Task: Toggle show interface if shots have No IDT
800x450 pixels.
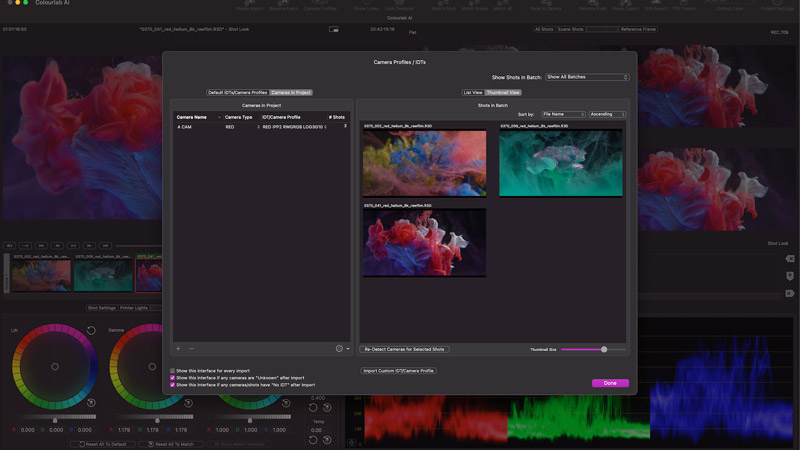Action: tap(172, 384)
